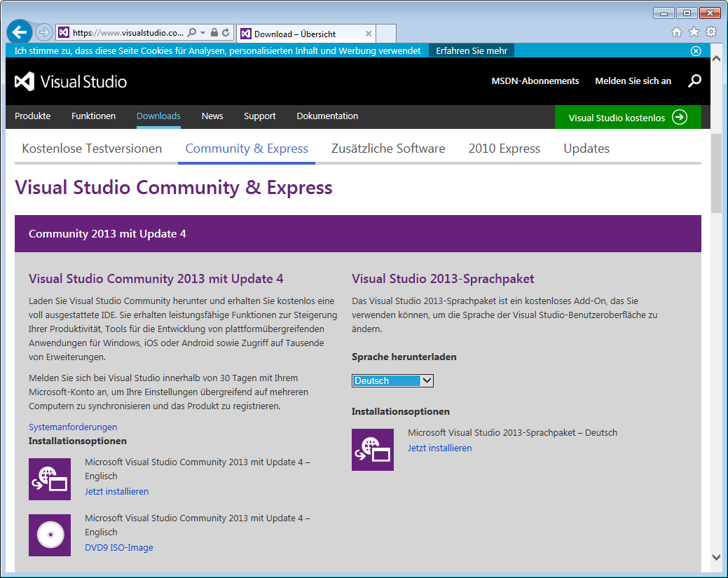Screen dimensions: 728x578
Task: Click the vertical scrollbar down arrow
Action: [x=716, y=557]
